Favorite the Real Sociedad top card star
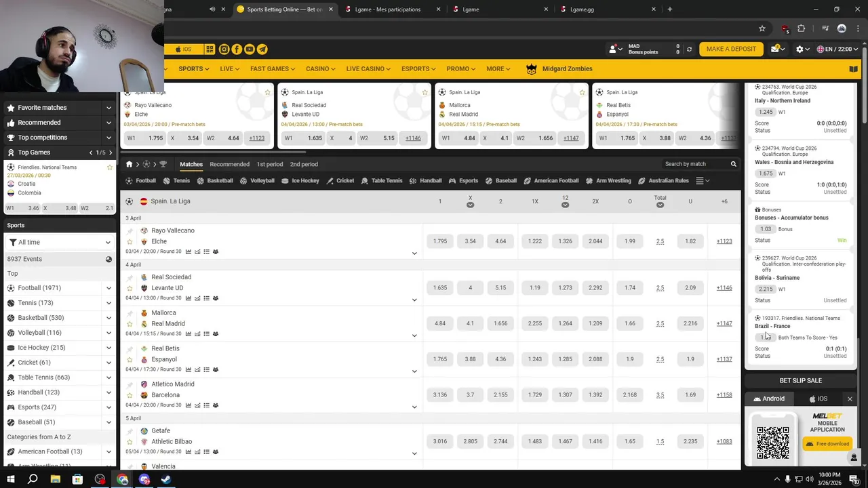The image size is (868, 488). tap(425, 92)
